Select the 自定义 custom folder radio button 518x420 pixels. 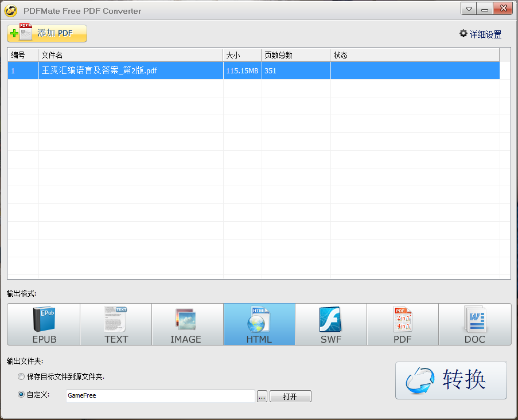click(x=22, y=394)
